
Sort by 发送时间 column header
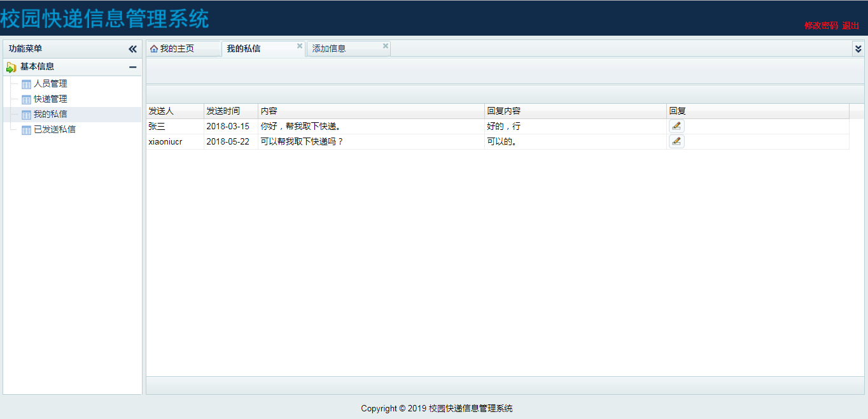tap(231, 111)
